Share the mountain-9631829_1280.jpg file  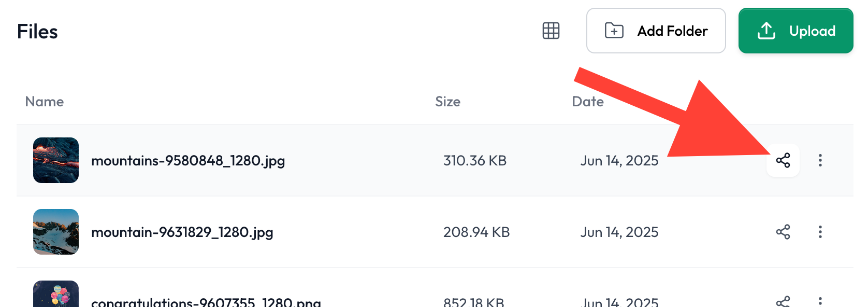click(783, 232)
